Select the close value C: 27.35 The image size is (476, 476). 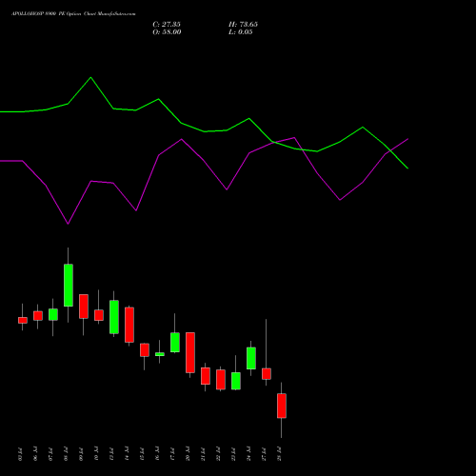(x=167, y=25)
